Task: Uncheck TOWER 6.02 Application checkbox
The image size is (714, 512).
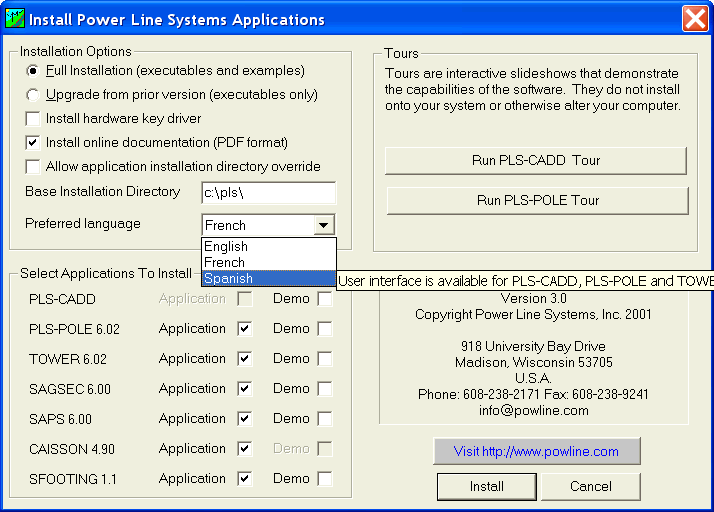Action: 245,359
